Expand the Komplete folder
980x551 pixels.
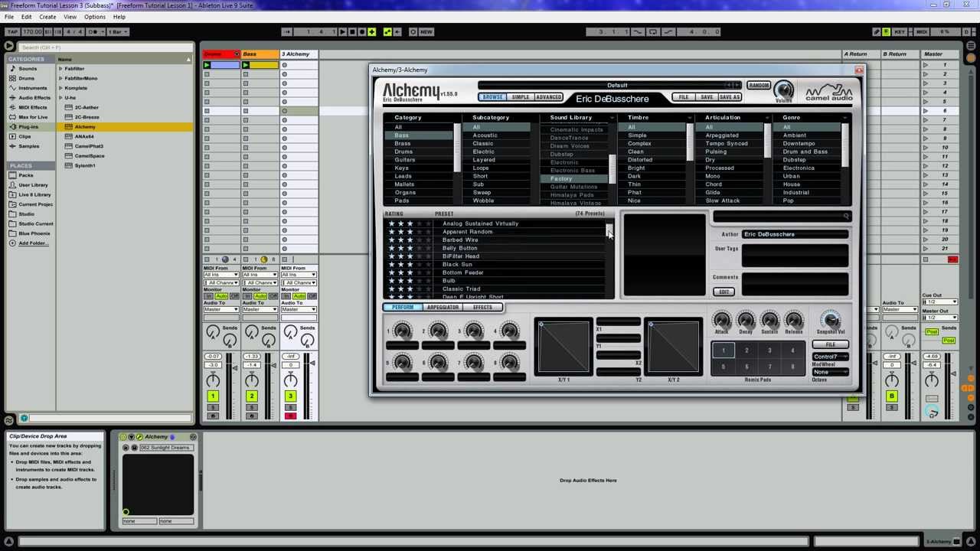point(60,88)
